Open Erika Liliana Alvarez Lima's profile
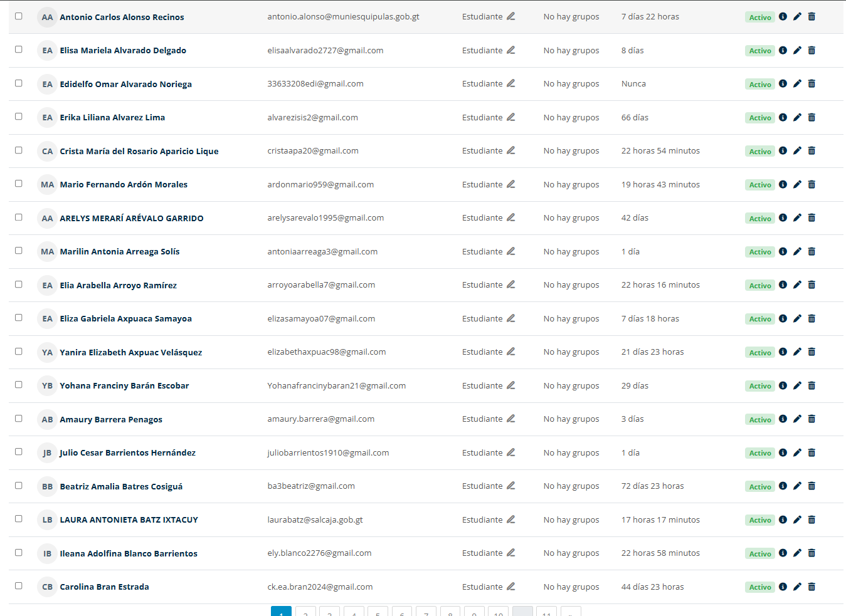The width and height of the screenshot is (846, 616). 112,117
